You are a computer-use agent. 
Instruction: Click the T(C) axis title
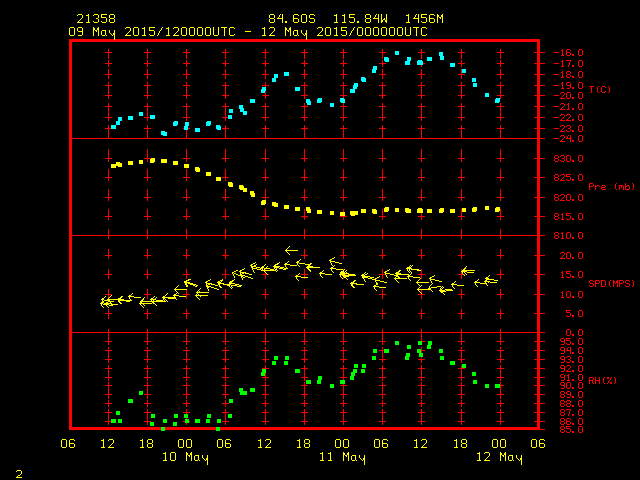tap(600, 89)
